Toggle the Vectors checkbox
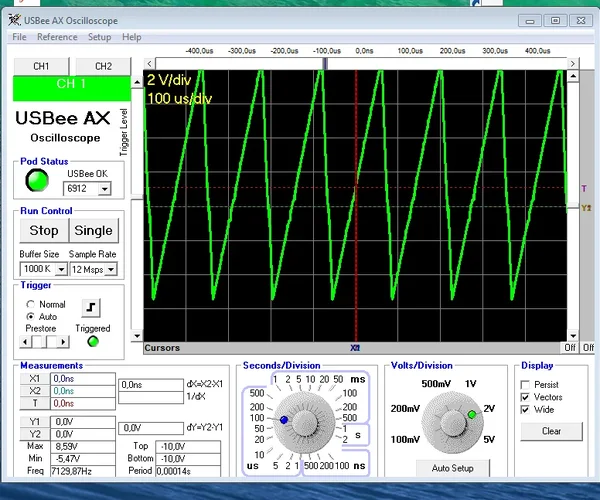This screenshot has height=500, width=600. pyautogui.click(x=525, y=397)
